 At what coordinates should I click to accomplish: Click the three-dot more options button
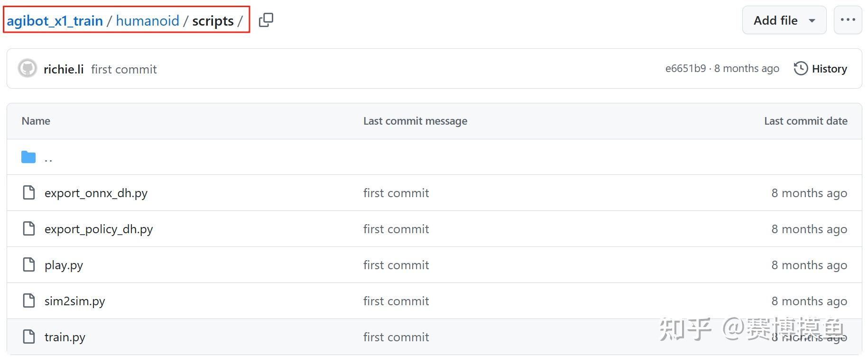(848, 20)
